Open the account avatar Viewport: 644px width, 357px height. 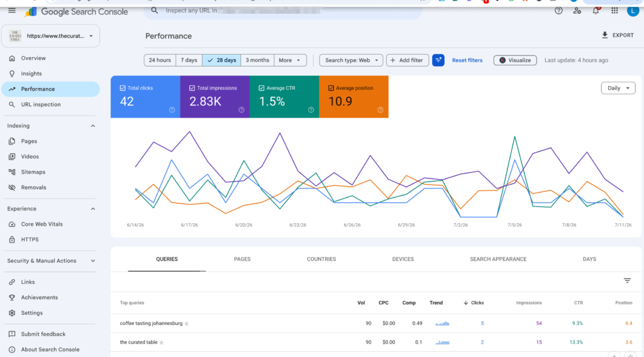click(633, 11)
